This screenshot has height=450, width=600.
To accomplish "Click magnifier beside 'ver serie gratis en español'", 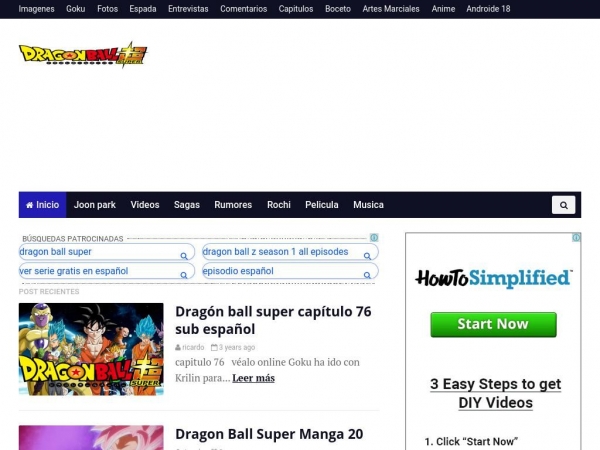I will (x=184, y=275).
